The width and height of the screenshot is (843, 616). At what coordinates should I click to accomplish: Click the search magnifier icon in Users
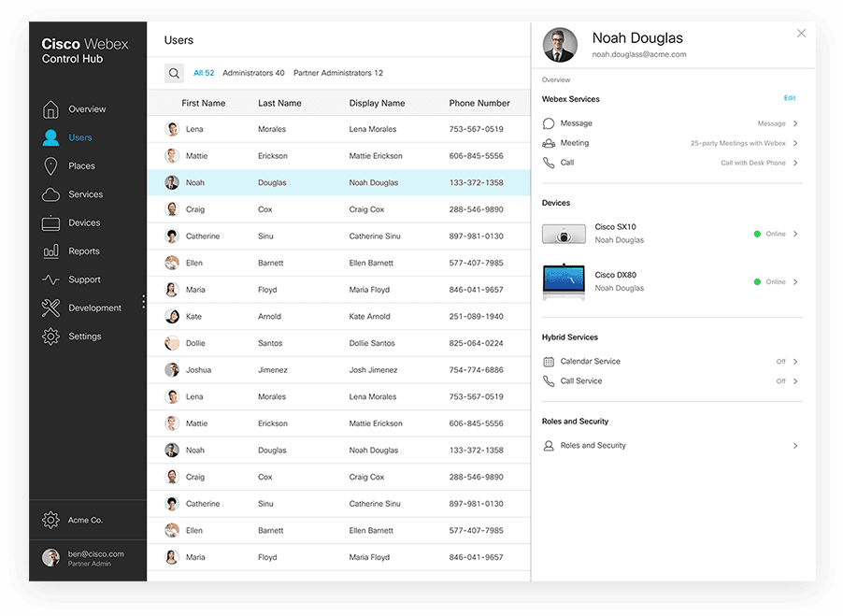174,73
